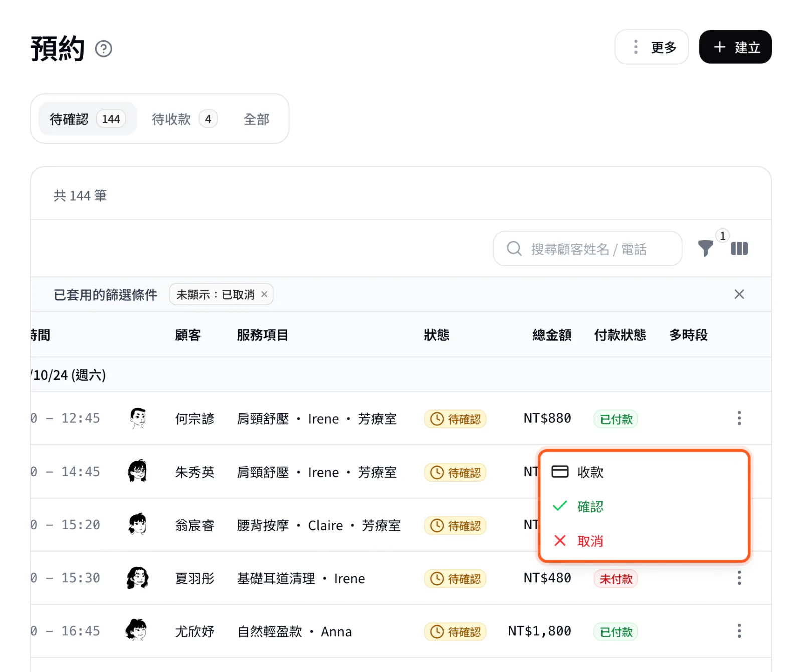
Task: Clear all applied filters with the X
Action: click(739, 294)
